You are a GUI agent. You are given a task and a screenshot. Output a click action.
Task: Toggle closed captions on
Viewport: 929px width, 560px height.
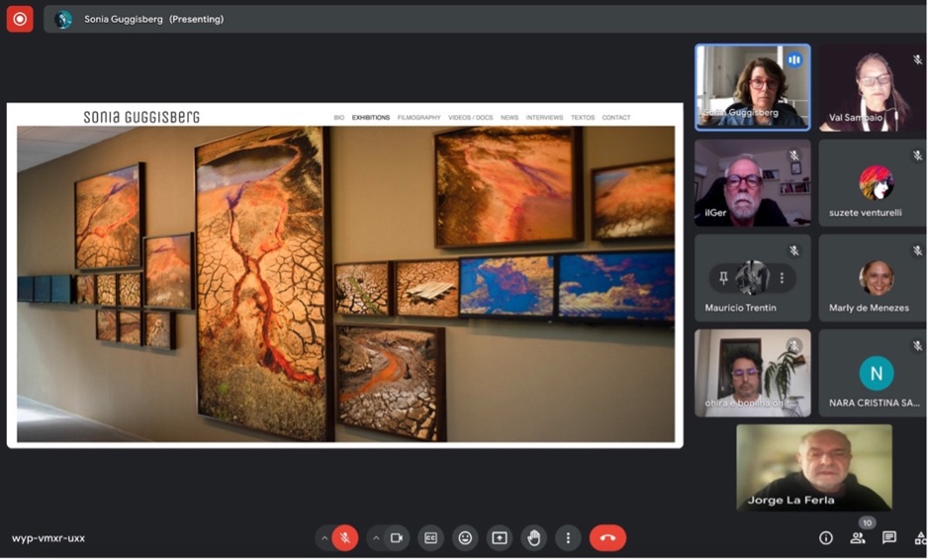pos(430,538)
